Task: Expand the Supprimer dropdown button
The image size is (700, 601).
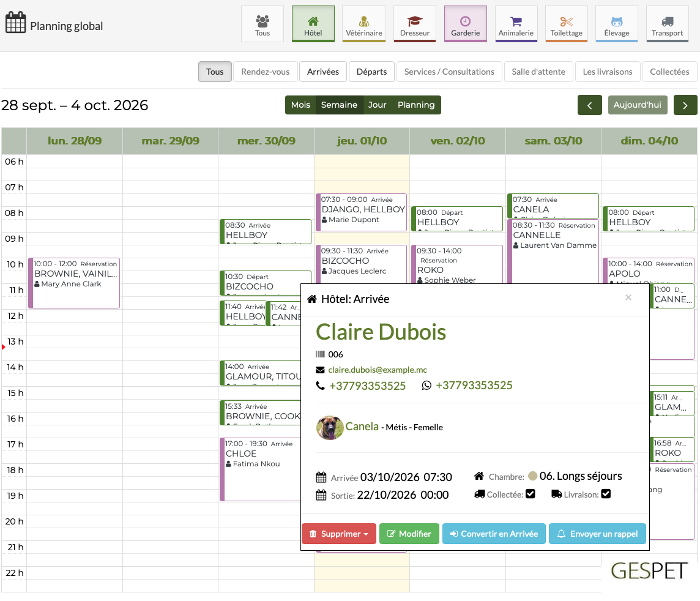Action: pos(339,534)
